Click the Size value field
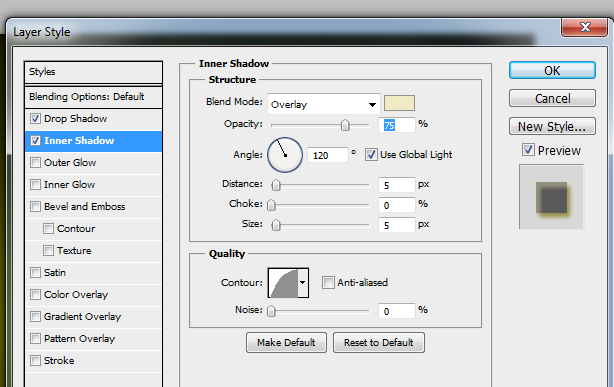Screen dimensions: 614x387 click(397, 225)
